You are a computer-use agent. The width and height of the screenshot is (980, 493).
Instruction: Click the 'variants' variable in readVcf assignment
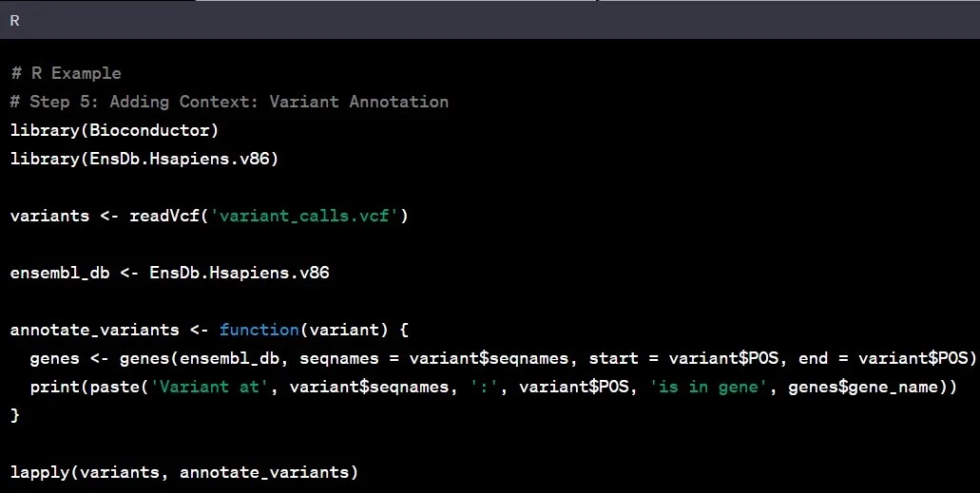coord(49,216)
